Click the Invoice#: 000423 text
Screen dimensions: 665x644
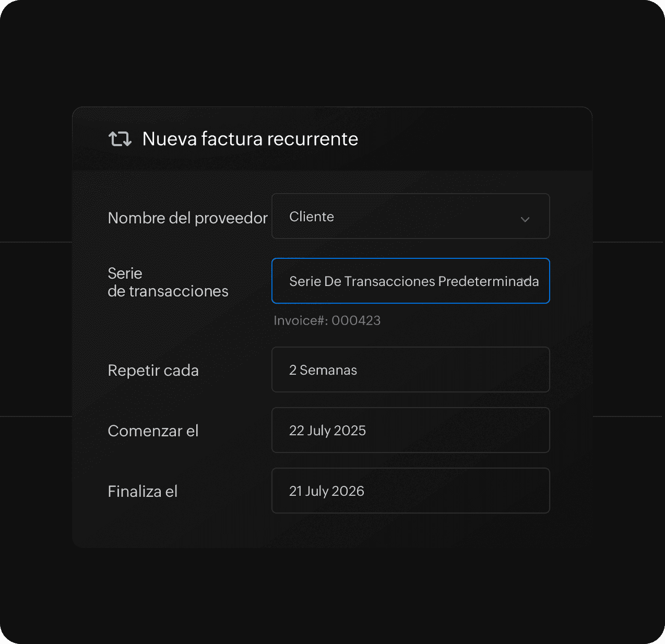click(327, 320)
